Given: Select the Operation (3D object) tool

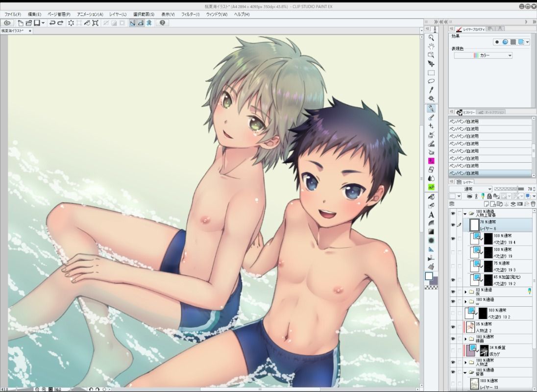Looking at the screenshot, I should pos(431,55).
